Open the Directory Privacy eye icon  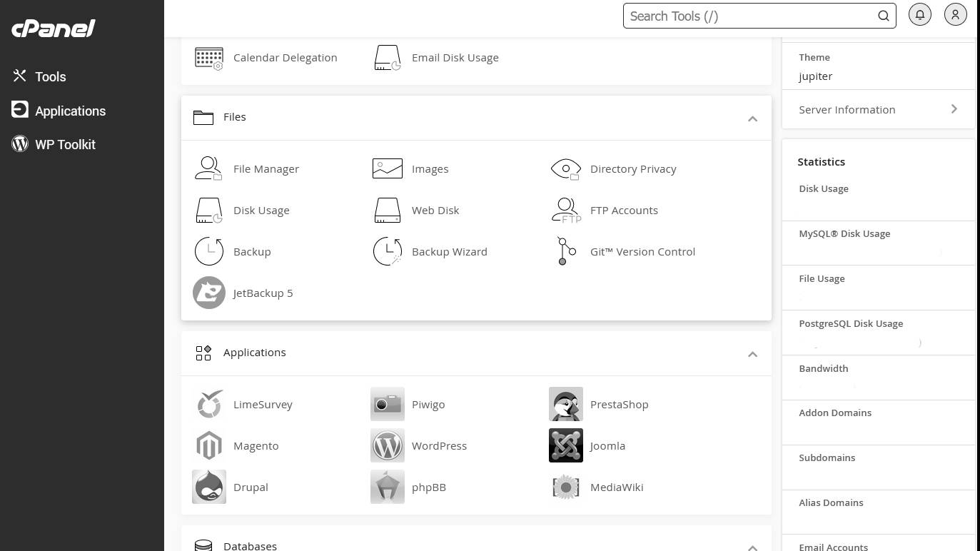point(566,168)
